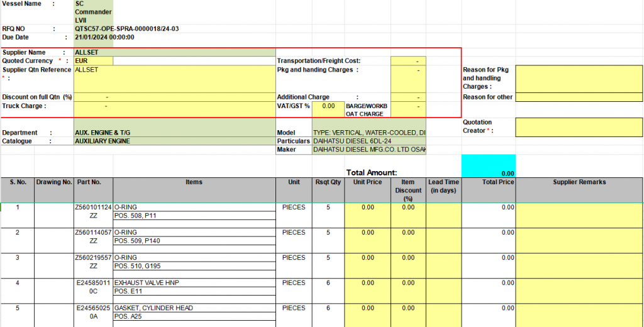This screenshot has height=327, width=644.
Task: Select the Reason for Pkg and handling Charges field
Action: (579, 78)
